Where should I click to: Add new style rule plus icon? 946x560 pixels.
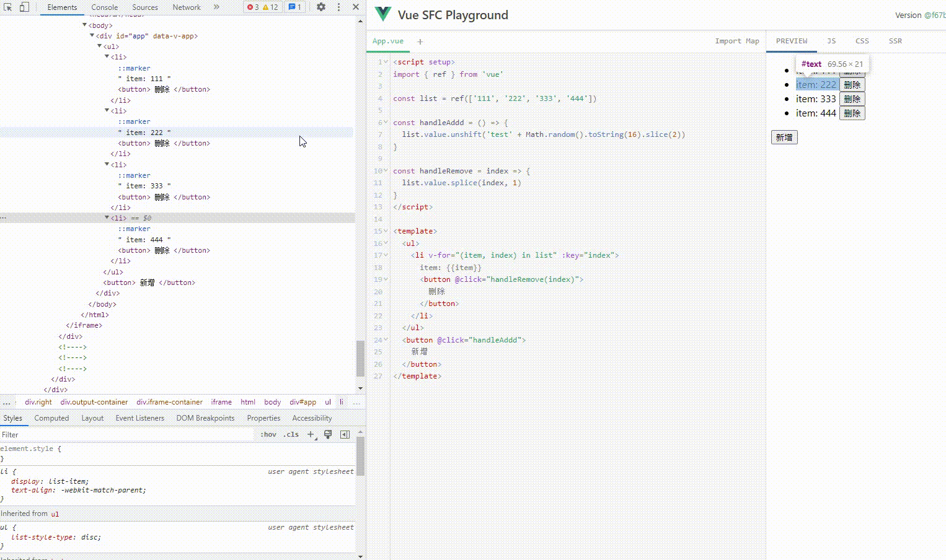(311, 434)
